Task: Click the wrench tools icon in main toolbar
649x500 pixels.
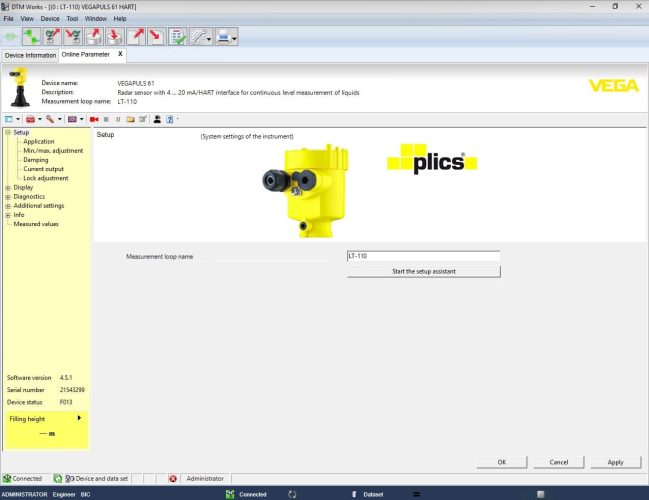Action: [x=198, y=37]
